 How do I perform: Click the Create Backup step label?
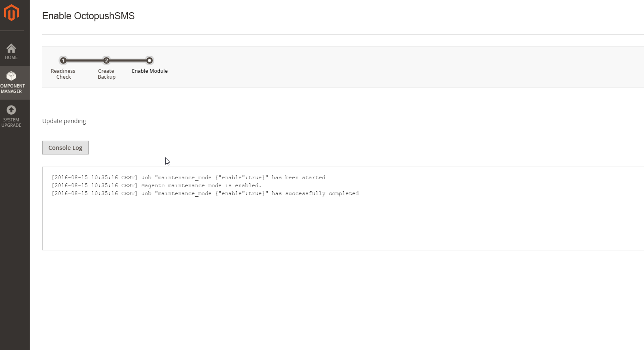point(106,74)
